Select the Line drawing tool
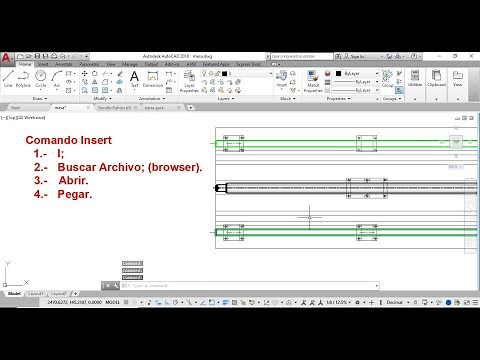This screenshot has width=480, height=360. pos(8,79)
